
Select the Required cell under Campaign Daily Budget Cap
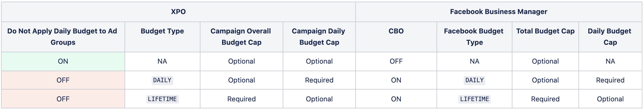coord(319,80)
